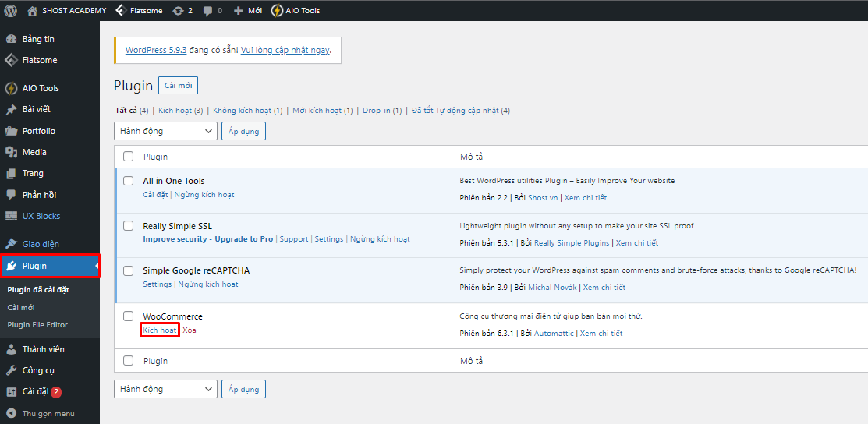This screenshot has height=424, width=868.
Task: Open Giao diện appearance menu
Action: click(x=41, y=244)
